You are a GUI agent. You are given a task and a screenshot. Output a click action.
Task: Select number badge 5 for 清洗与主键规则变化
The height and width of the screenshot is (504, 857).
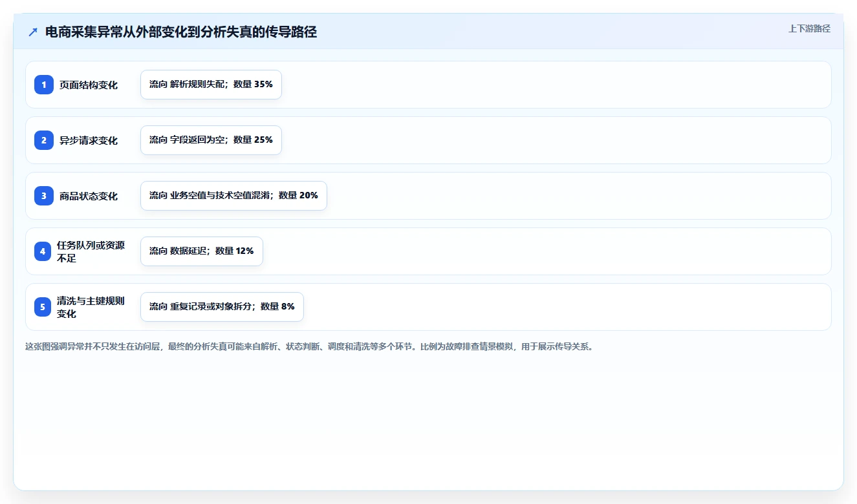43,307
